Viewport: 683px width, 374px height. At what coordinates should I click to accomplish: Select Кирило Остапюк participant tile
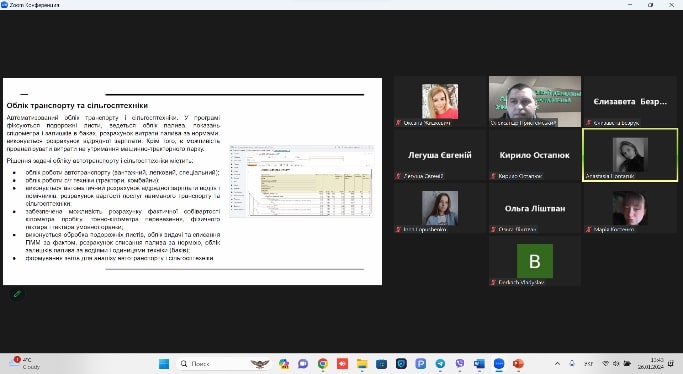(534, 155)
